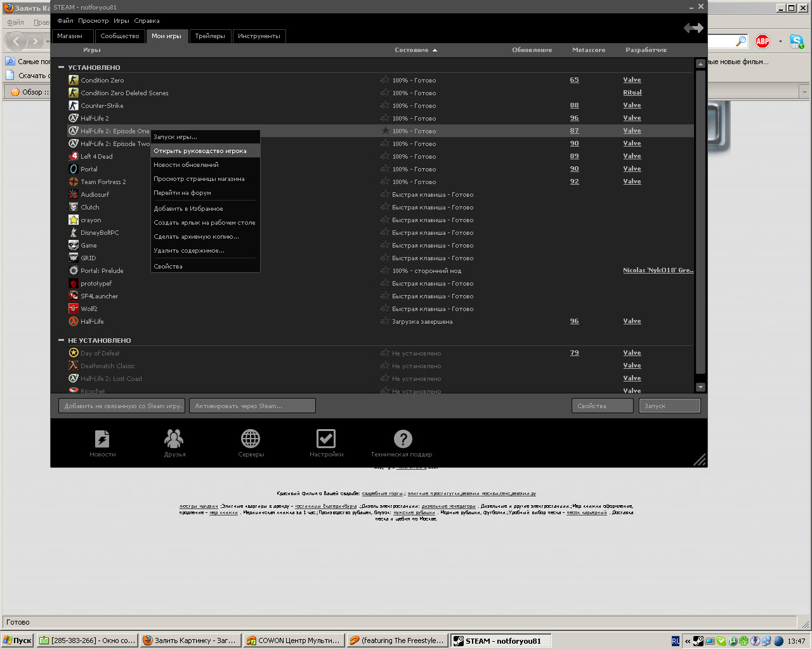Click Активировать через Steam button
812x650 pixels.
pos(252,406)
